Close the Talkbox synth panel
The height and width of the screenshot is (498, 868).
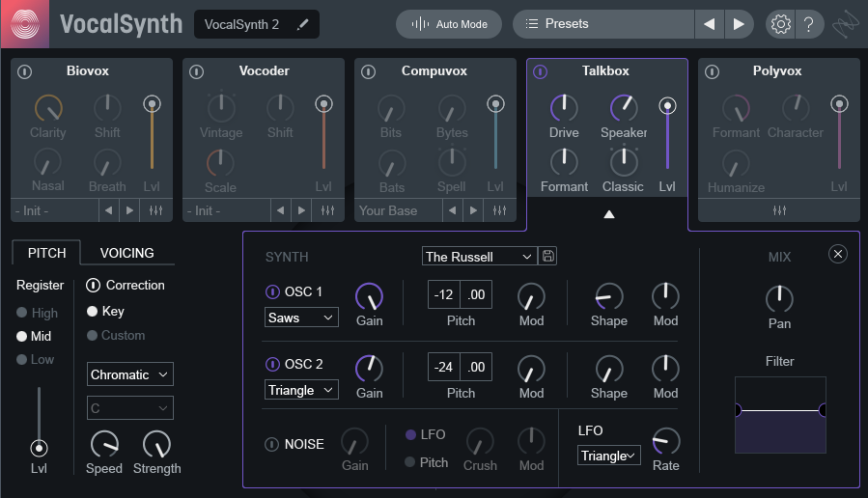pos(837,254)
